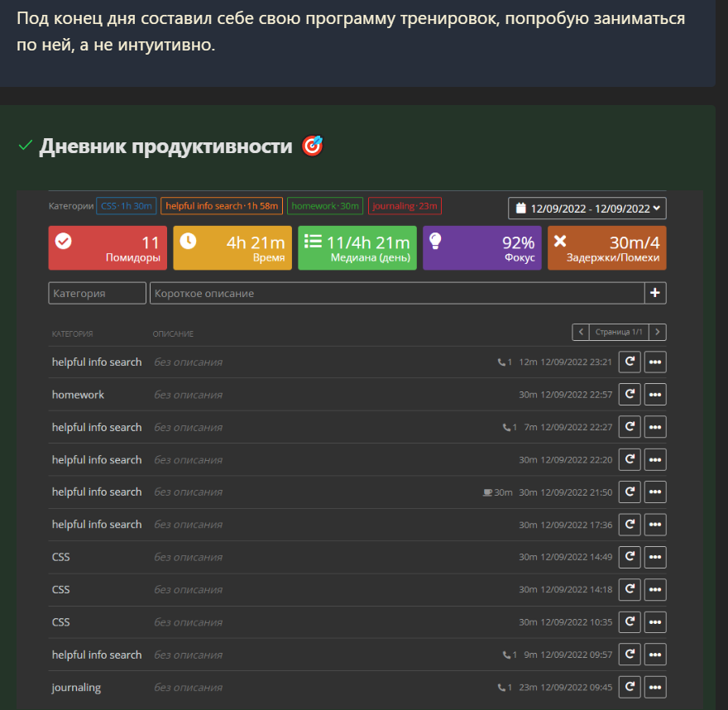Restart the homework entry timer
Screen dimensions: 728x710
point(630,394)
